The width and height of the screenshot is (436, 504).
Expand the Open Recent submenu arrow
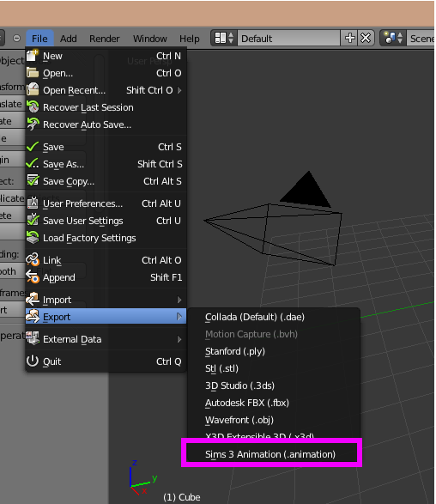click(x=179, y=90)
